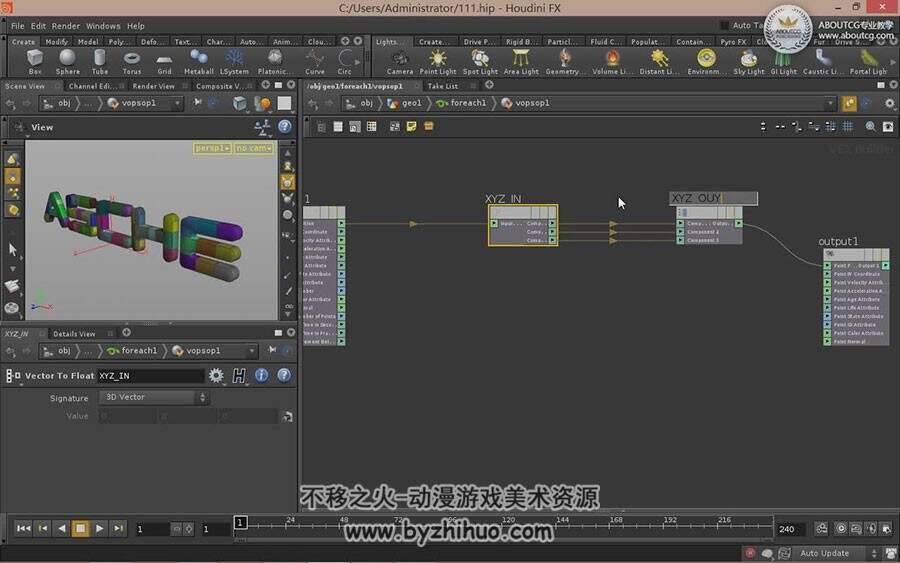Viewport: 900px width, 563px height.
Task: Select the Sphere shelf tool
Action: (x=68, y=62)
